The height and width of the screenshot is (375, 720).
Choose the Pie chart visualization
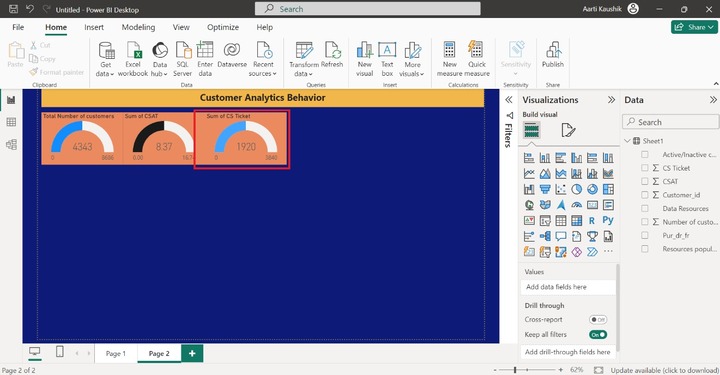[x=576, y=189]
